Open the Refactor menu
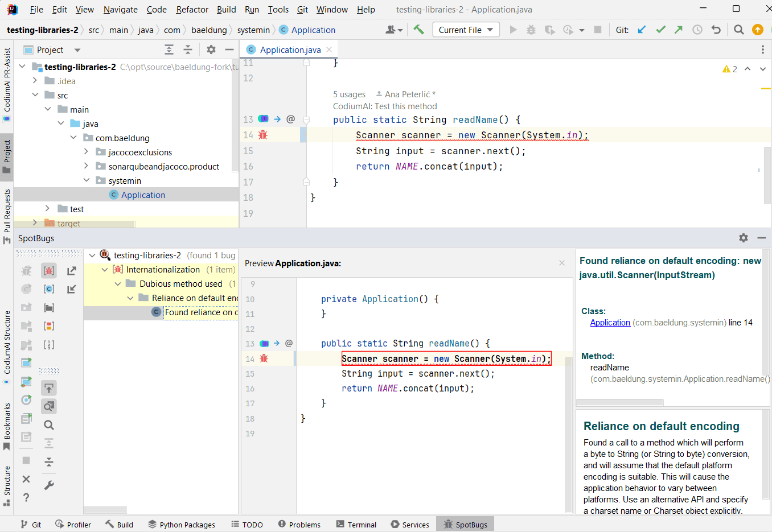The width and height of the screenshot is (772, 532). [x=192, y=10]
